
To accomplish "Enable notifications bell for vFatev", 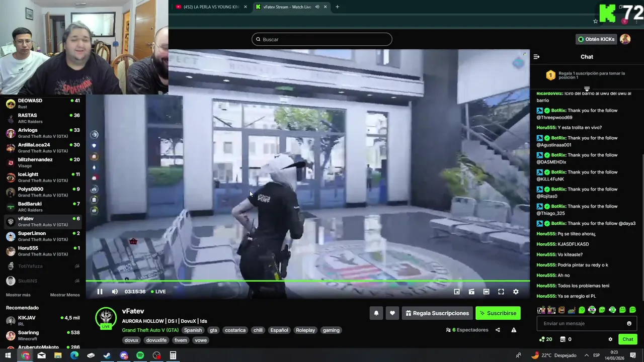I will pos(376,313).
